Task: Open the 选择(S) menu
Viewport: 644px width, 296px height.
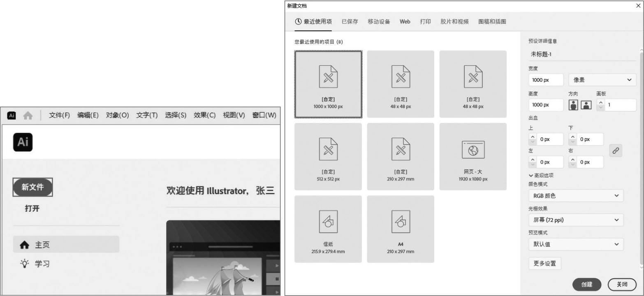Action: tap(176, 116)
